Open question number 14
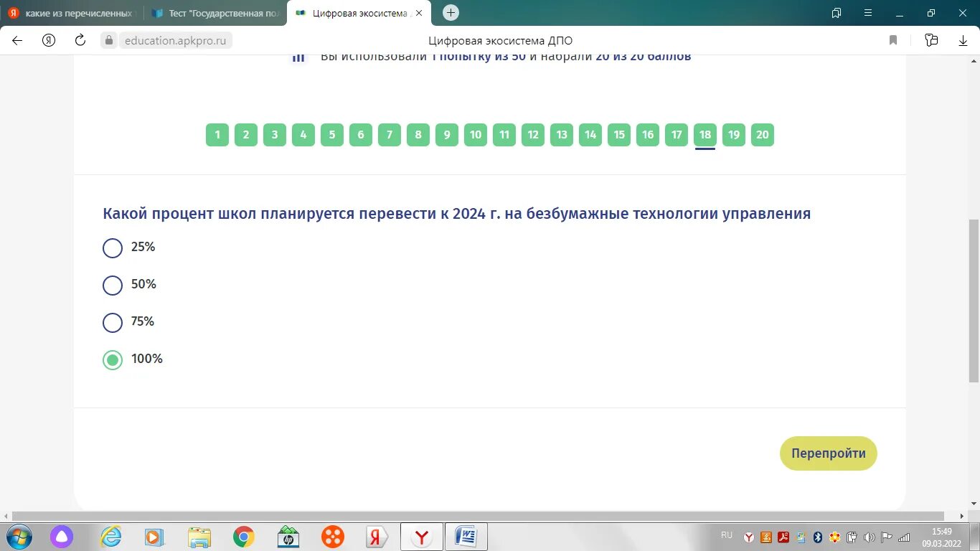980x551 pixels. (590, 135)
